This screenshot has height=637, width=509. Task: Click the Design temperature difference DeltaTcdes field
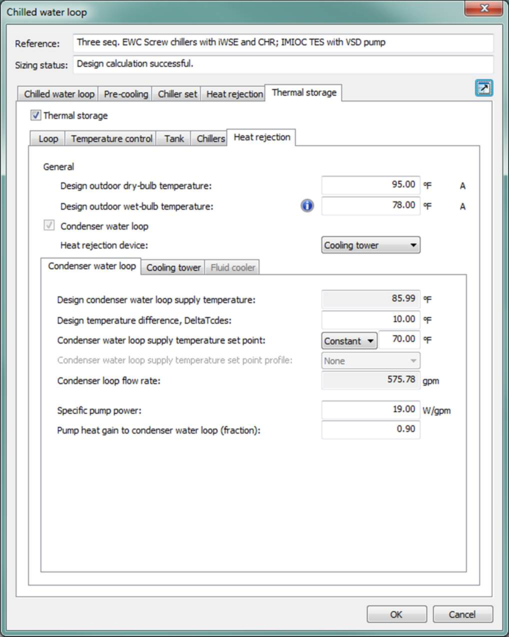coord(370,320)
